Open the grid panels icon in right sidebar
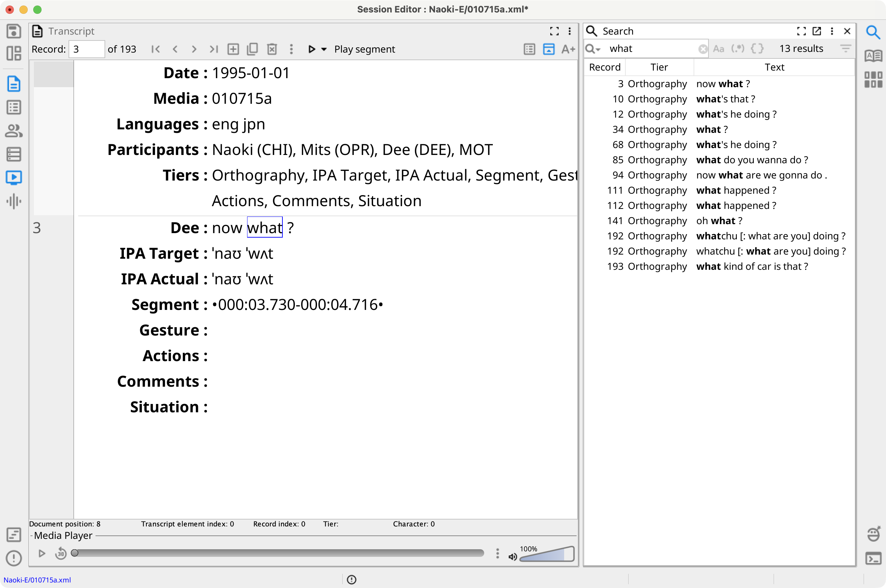Screen dimensions: 886x588 [x=873, y=80]
